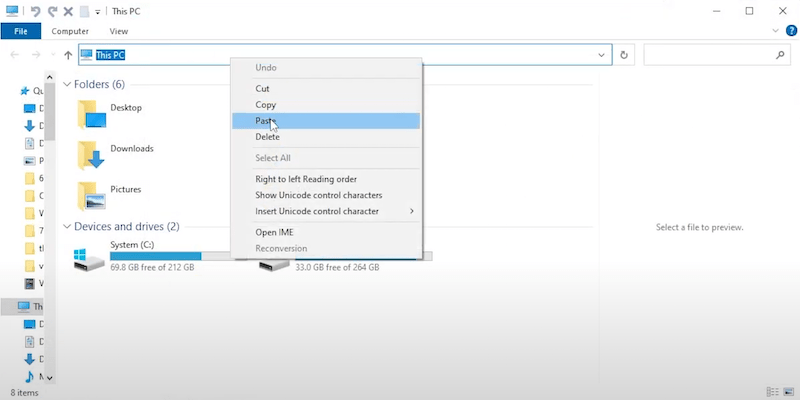This screenshot has width=800, height=400.
Task: Open the Insert Unicode control character submenu
Action: coord(326,211)
